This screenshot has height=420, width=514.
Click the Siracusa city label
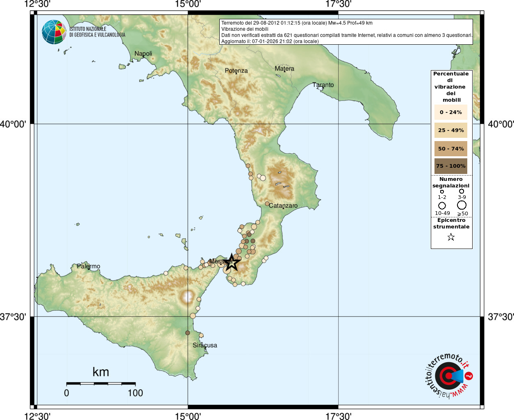(205, 345)
